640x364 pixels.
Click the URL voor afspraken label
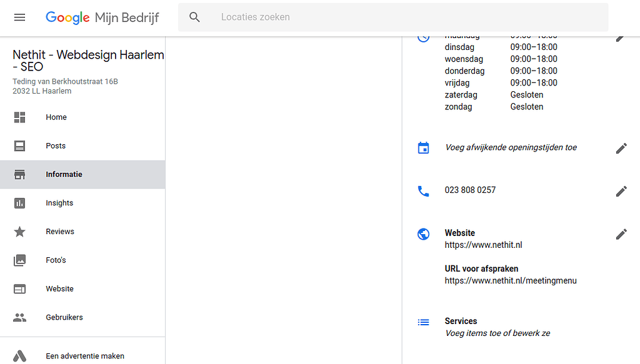481,268
